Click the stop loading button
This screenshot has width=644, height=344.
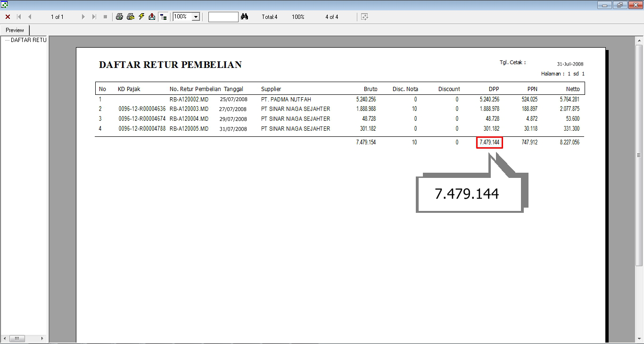coord(105,17)
